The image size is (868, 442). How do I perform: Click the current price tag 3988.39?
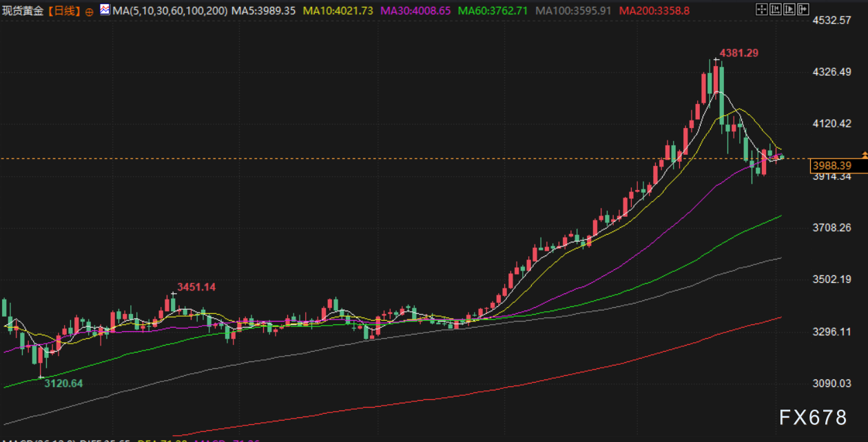pyautogui.click(x=831, y=166)
